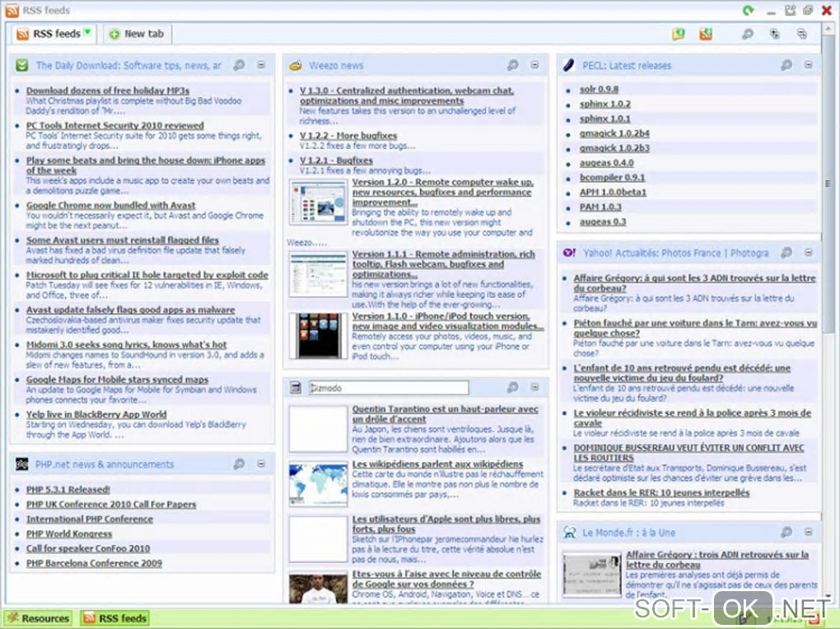Open search in Yahoo! Actualités panel
840x629 pixels.
(786, 253)
